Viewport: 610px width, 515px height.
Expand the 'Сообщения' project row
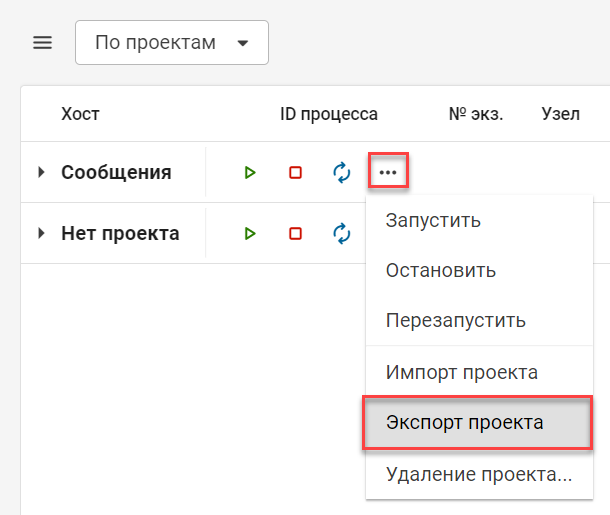(41, 172)
